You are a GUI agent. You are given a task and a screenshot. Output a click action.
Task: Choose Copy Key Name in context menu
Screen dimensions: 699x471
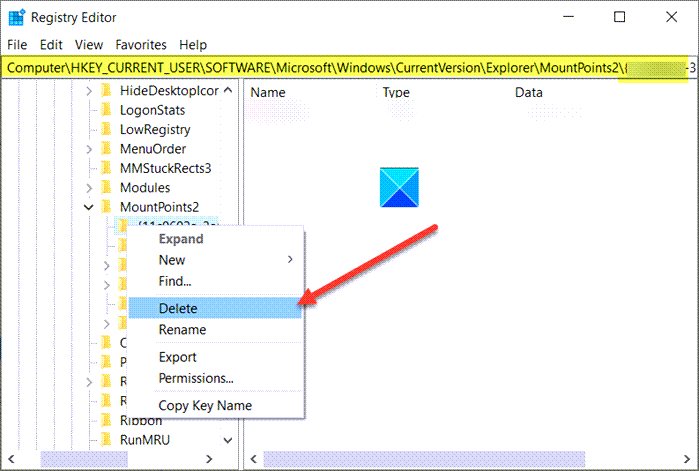tap(215, 406)
